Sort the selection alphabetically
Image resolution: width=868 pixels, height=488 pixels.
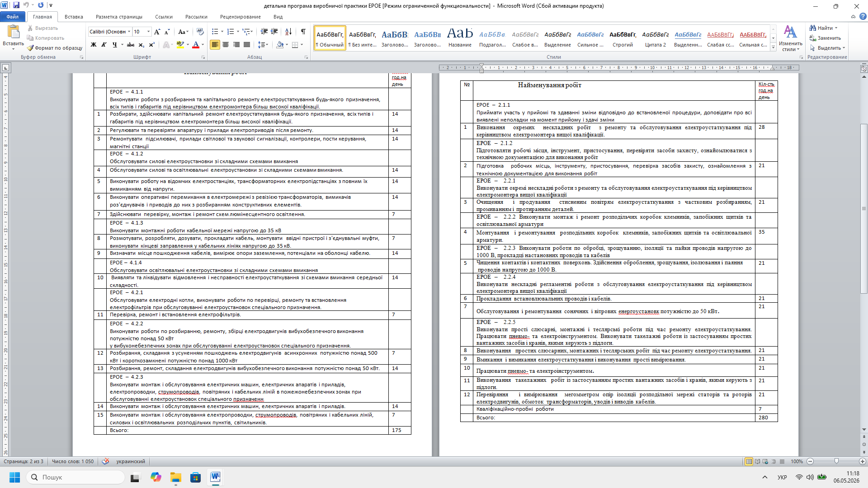coord(288,32)
